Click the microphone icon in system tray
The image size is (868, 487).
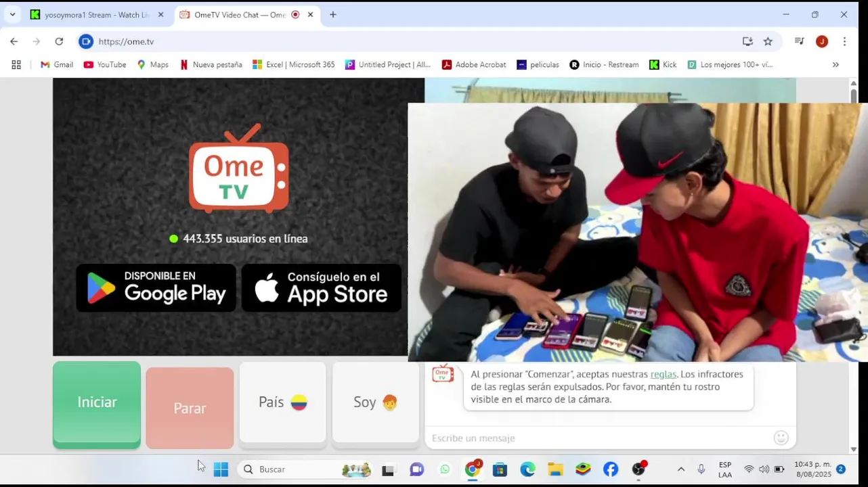pyautogui.click(x=701, y=469)
